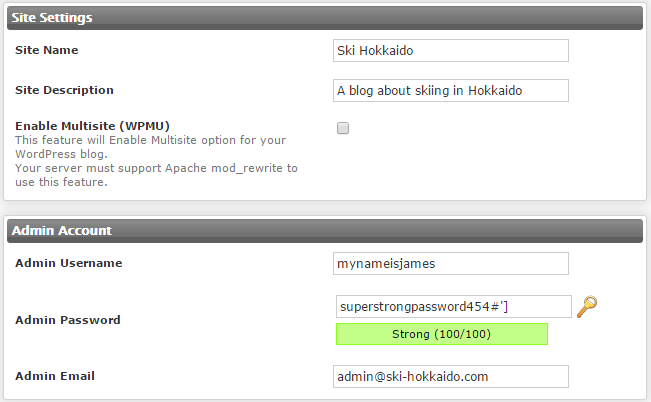Viewport: 651px width, 402px height.
Task: Click the Admin Email label
Action: (55, 376)
